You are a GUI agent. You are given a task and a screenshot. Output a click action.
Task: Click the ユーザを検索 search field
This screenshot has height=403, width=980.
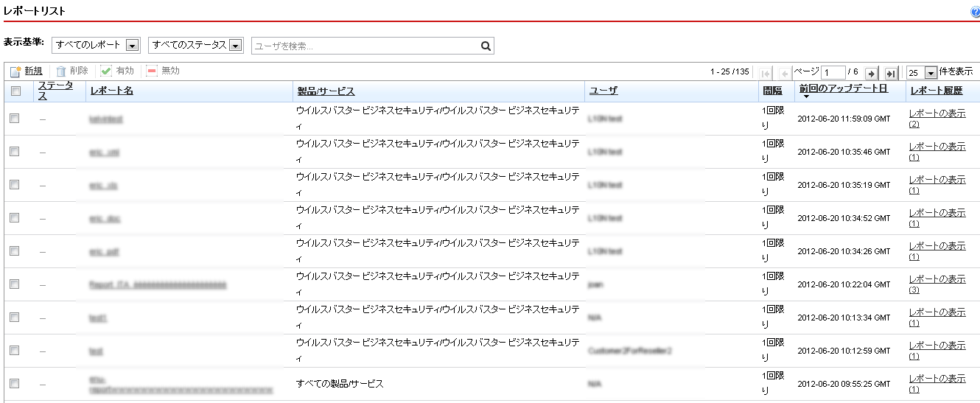(365, 46)
